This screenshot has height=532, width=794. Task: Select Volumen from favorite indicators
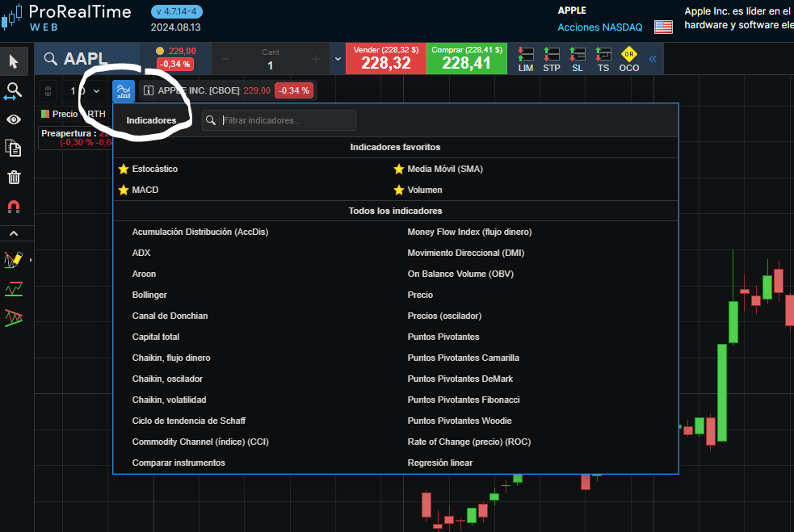pos(425,190)
